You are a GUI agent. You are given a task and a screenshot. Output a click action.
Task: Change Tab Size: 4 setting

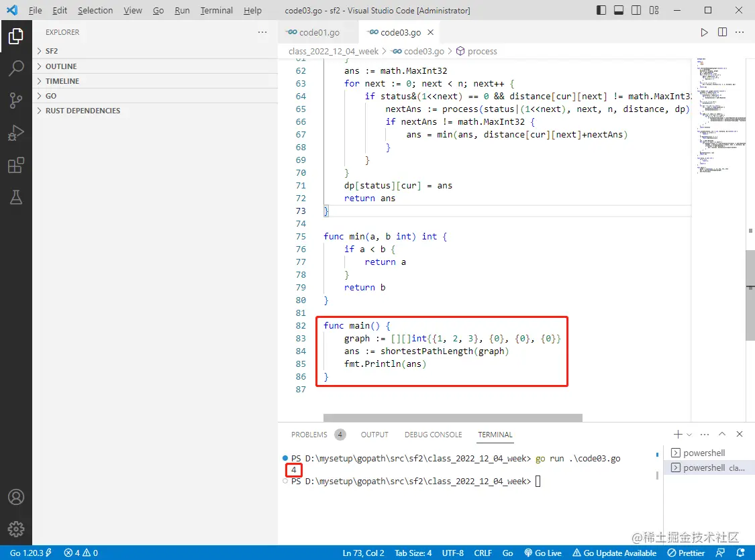(x=413, y=553)
